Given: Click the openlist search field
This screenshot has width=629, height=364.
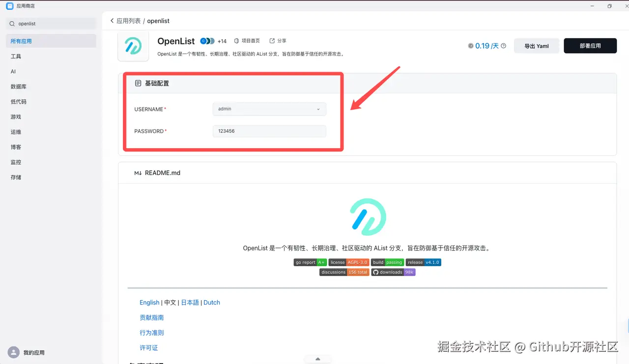Looking at the screenshot, I should tap(51, 24).
